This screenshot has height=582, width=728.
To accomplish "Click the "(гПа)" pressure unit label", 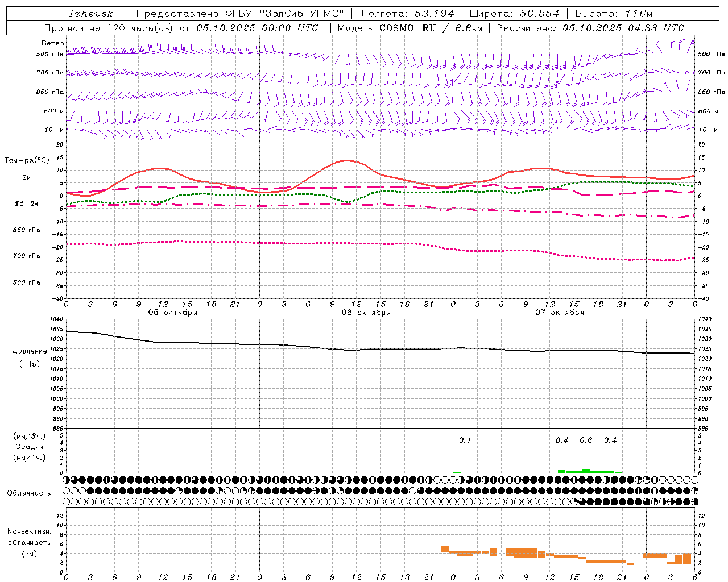I will tap(30, 364).
